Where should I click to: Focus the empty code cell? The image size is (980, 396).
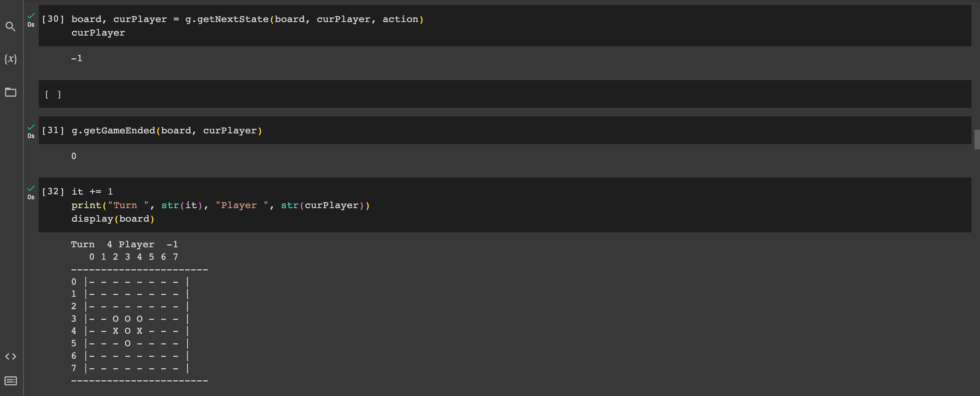pos(505,94)
